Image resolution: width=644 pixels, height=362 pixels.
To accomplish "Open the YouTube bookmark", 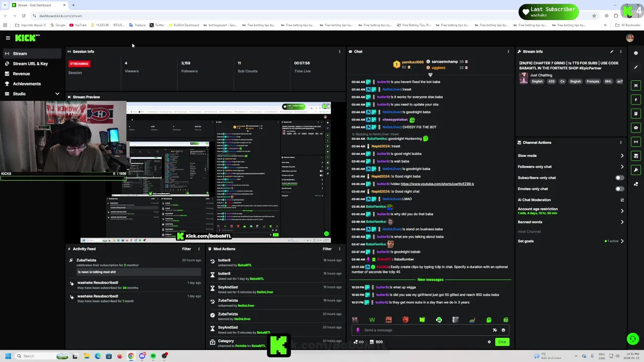I will pyautogui.click(x=78, y=25).
